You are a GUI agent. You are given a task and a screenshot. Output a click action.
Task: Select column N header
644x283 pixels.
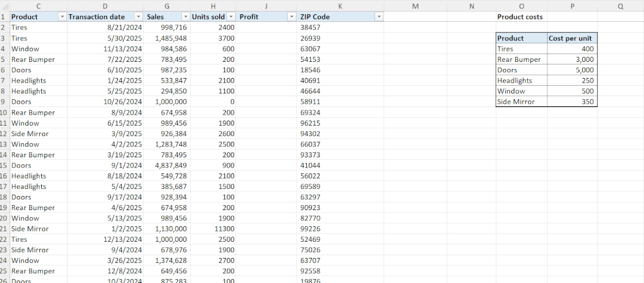pyautogui.click(x=471, y=6)
